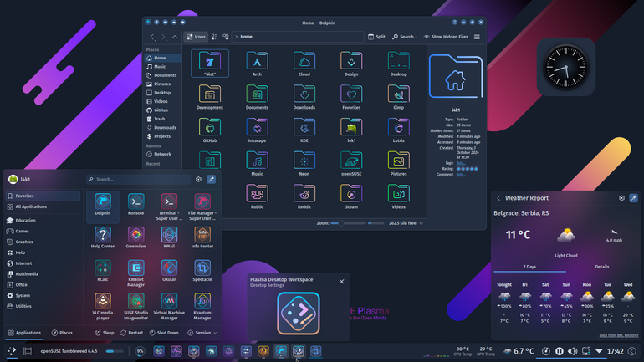The image size is (644, 362).
Task: Open the Steam folder
Action: pos(351,196)
